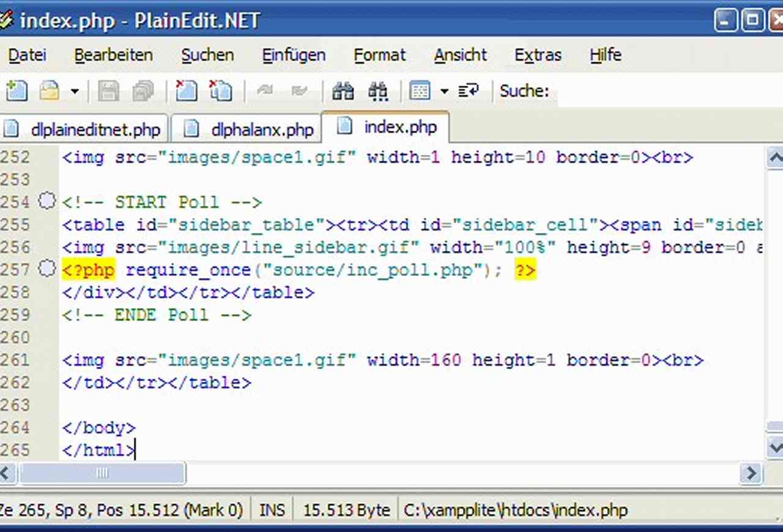Click the Close all files icon
Image resolution: width=783 pixels, height=532 pixels.
(x=220, y=91)
